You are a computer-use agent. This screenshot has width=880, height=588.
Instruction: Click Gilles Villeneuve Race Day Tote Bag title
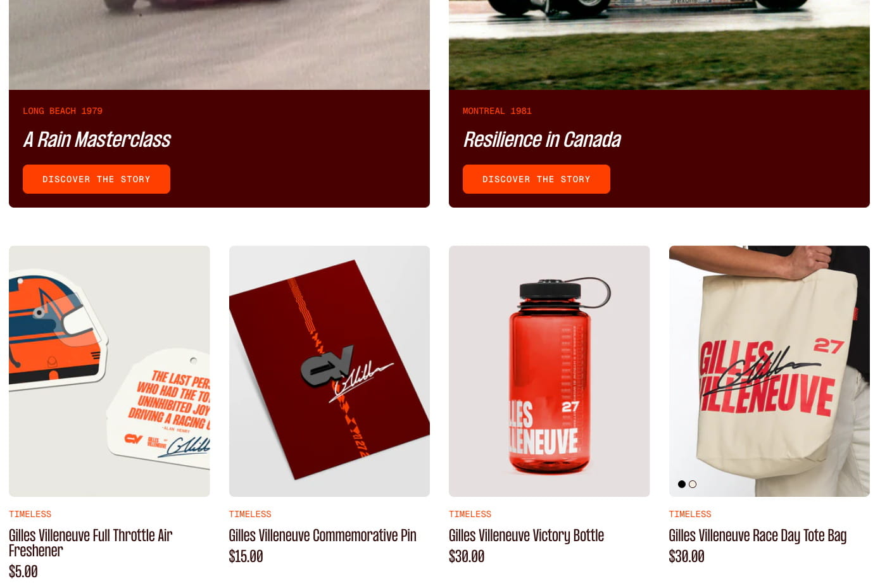pos(757,535)
